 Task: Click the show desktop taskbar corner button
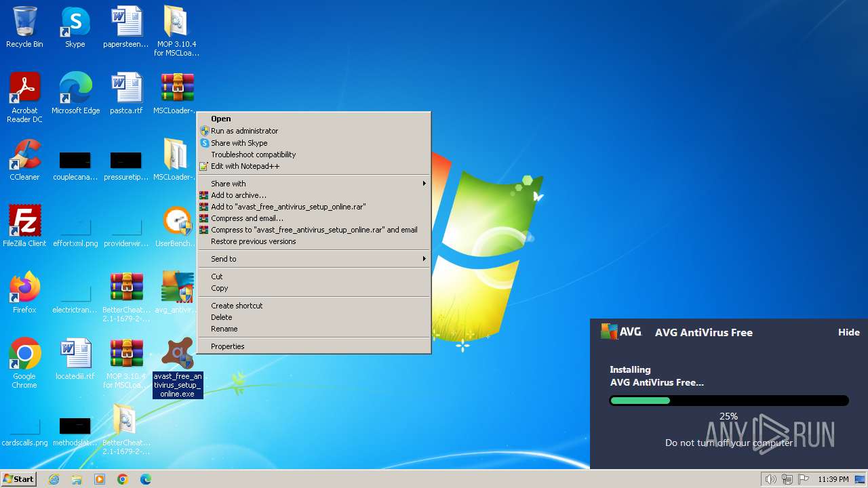pyautogui.click(x=861, y=479)
